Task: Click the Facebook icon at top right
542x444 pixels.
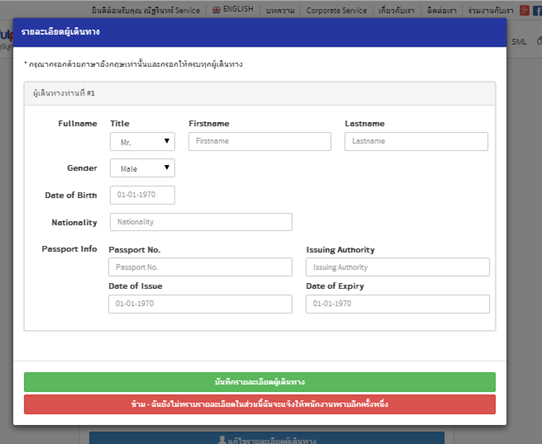Action: point(538,10)
